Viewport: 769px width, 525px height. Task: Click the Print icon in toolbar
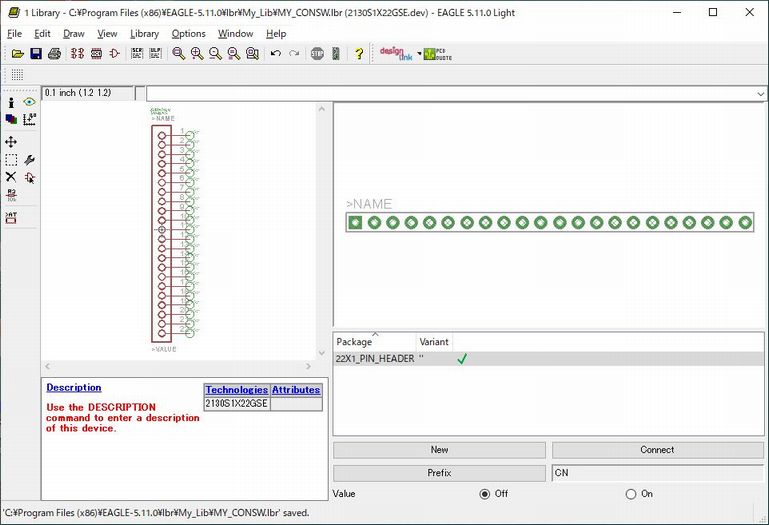pyautogui.click(x=54, y=54)
